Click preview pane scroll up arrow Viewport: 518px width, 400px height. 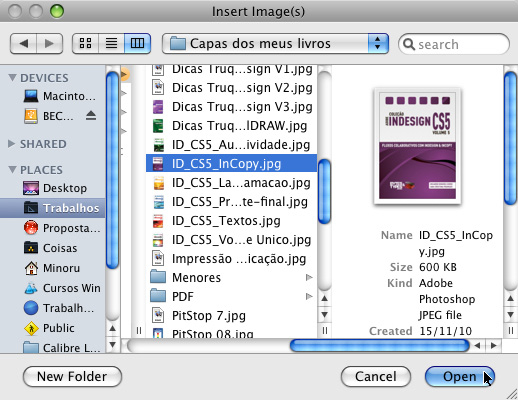tap(510, 299)
